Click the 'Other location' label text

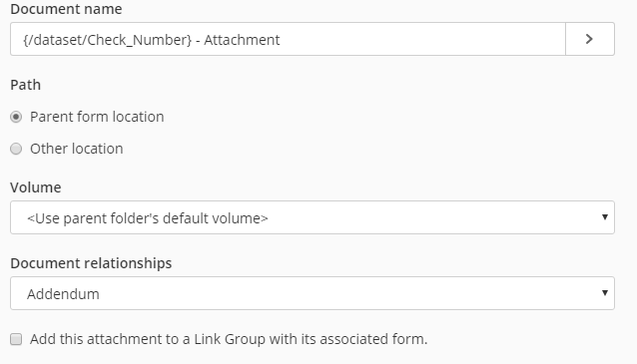[76, 149]
